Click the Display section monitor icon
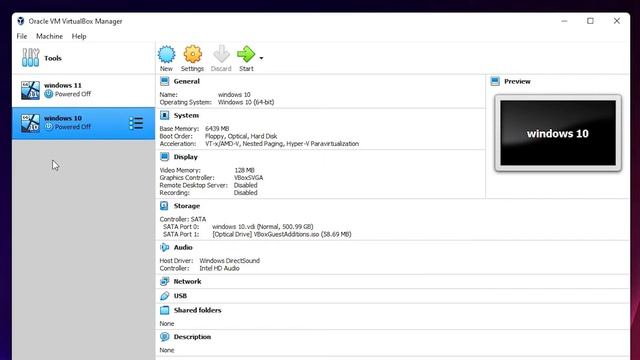 pyautogui.click(x=164, y=157)
